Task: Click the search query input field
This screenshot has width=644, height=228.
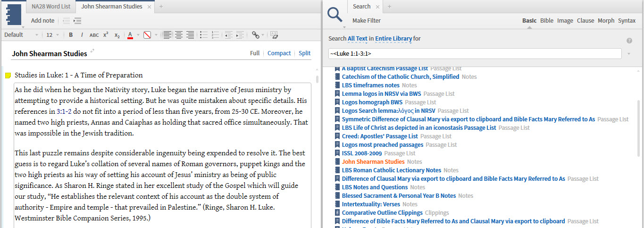Action: [x=475, y=54]
